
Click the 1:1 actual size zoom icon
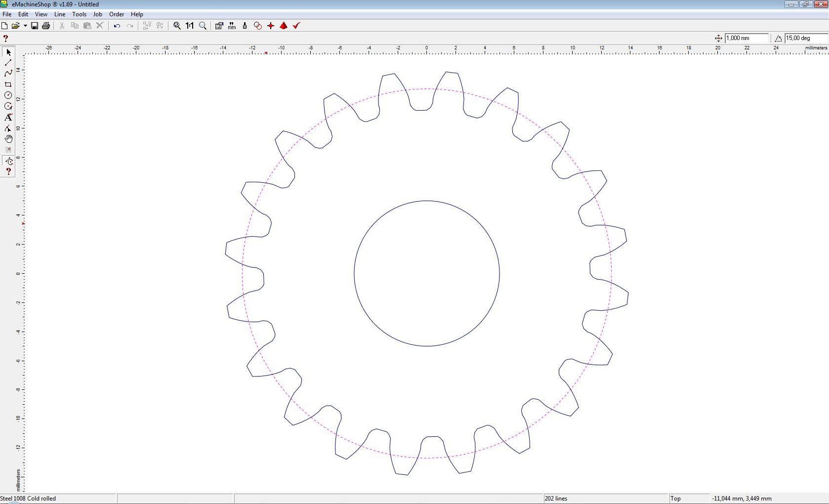190,26
